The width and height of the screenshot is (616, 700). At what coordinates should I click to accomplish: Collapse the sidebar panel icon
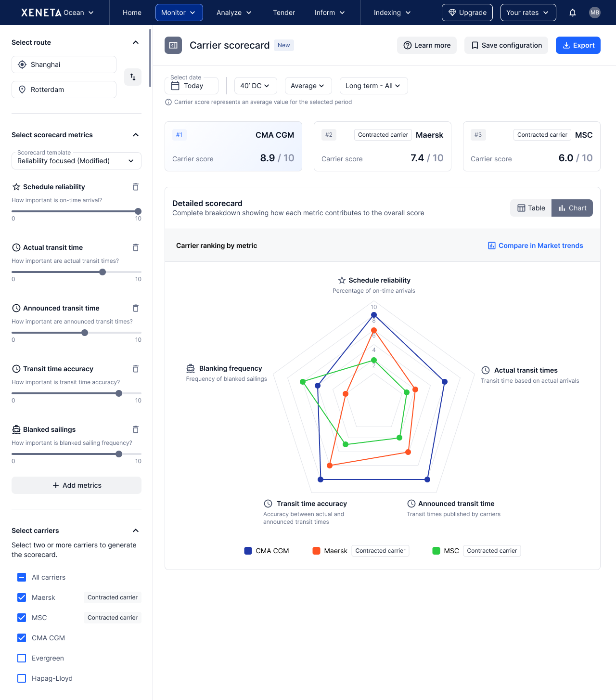[173, 45]
